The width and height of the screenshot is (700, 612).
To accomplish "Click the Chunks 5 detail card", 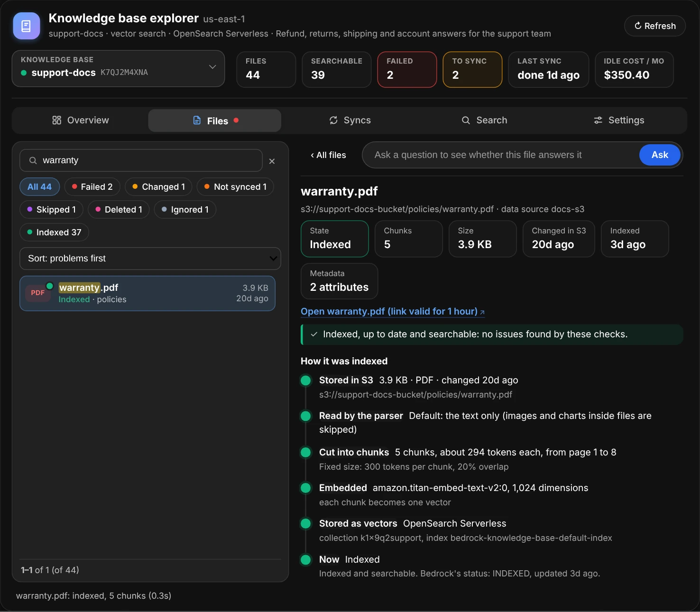I will (409, 239).
